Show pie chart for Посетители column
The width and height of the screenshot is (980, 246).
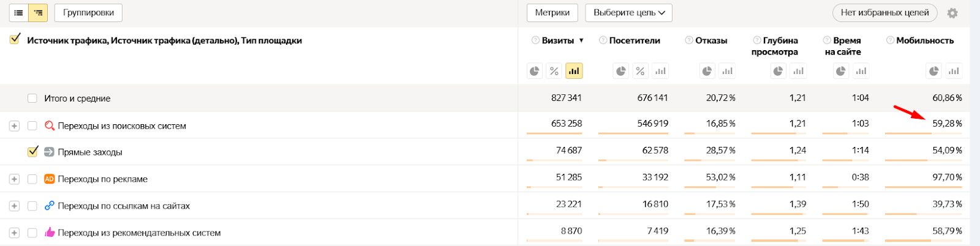click(621, 71)
